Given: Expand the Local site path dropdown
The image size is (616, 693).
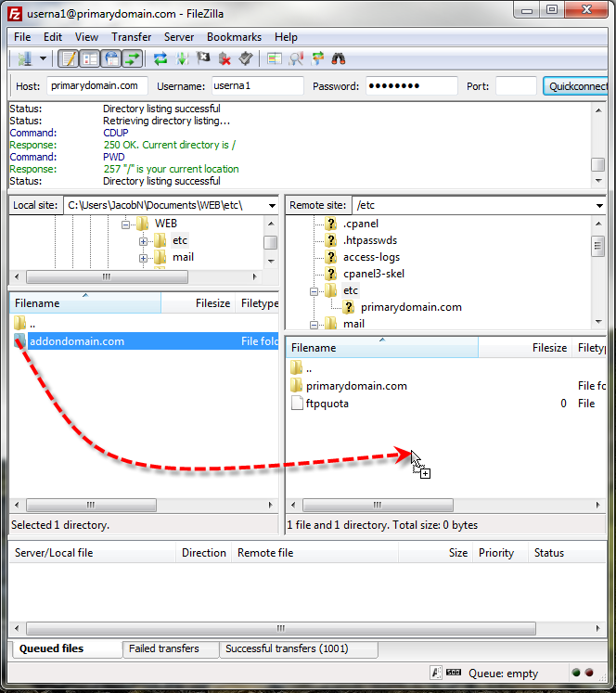Looking at the screenshot, I should point(271,205).
